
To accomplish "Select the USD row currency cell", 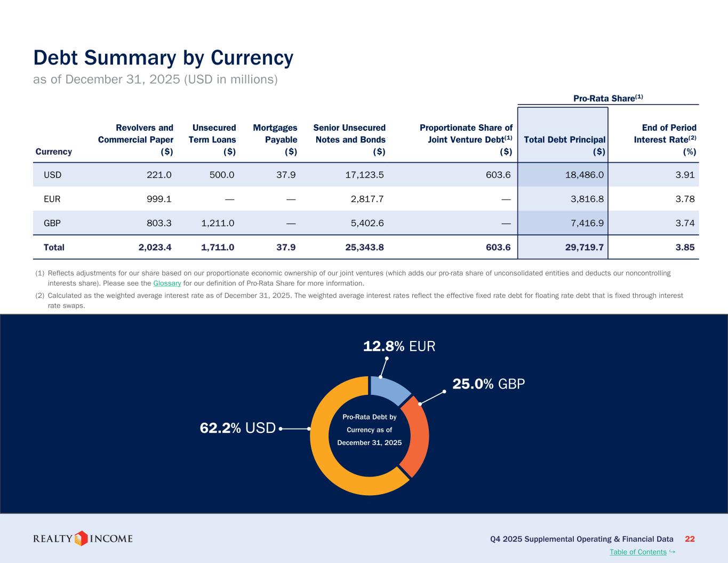I will [52, 175].
